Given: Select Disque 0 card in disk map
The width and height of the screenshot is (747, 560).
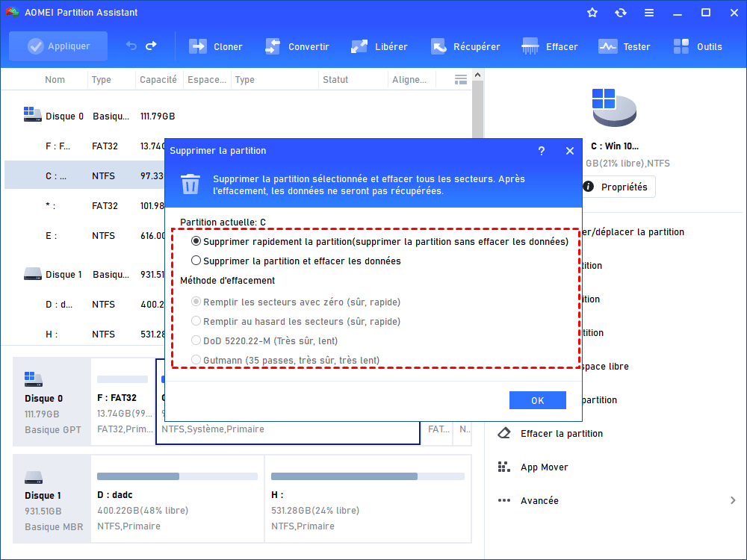Looking at the screenshot, I should point(52,402).
